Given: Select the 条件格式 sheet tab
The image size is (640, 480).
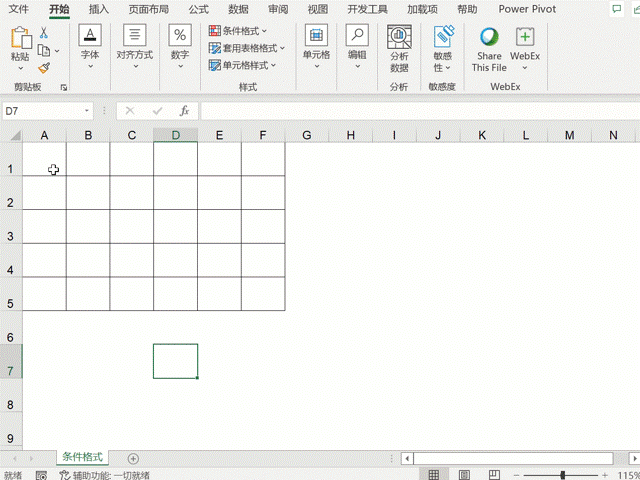Looking at the screenshot, I should pyautogui.click(x=82, y=457).
